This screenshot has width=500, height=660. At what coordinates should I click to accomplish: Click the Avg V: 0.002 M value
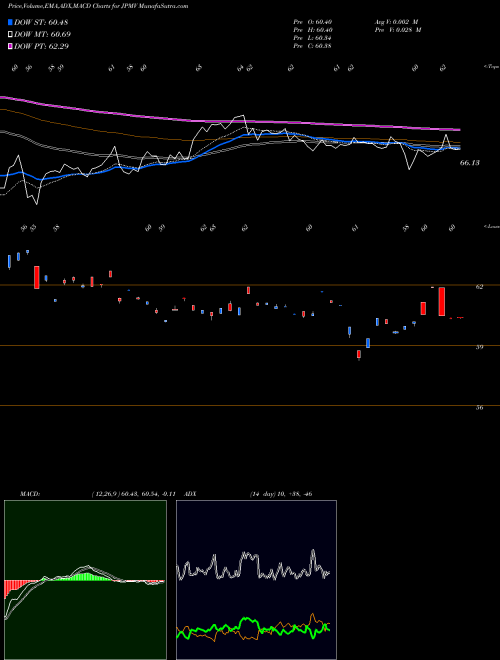click(398, 22)
